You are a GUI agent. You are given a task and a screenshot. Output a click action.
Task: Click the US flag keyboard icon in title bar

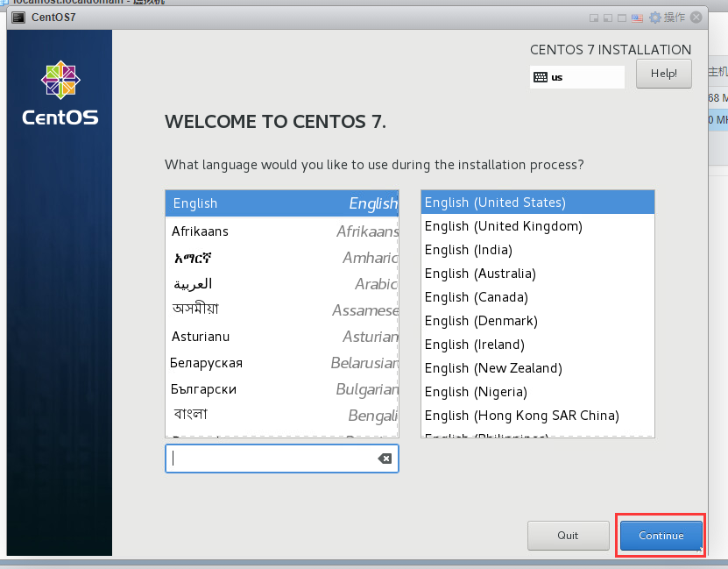pos(638,18)
